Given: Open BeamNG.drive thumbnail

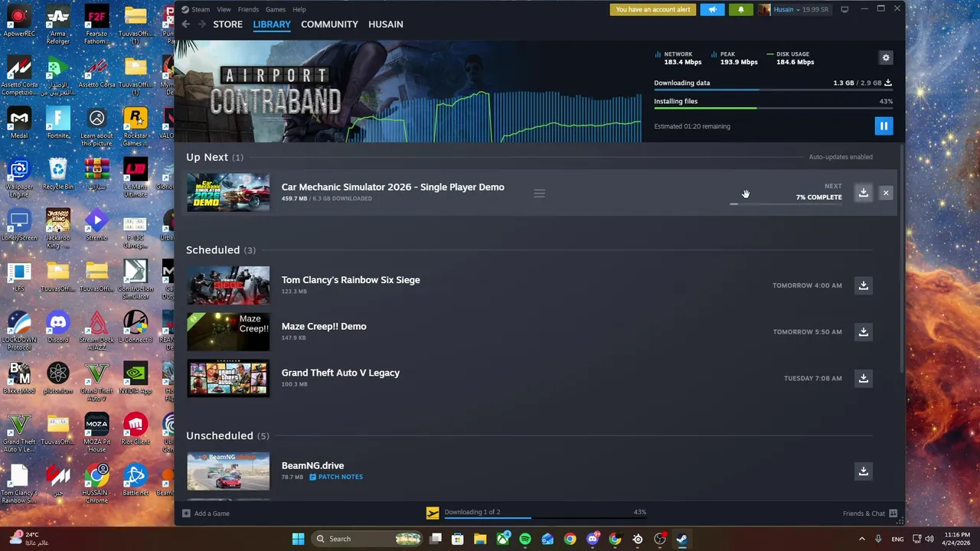Looking at the screenshot, I should tap(228, 471).
